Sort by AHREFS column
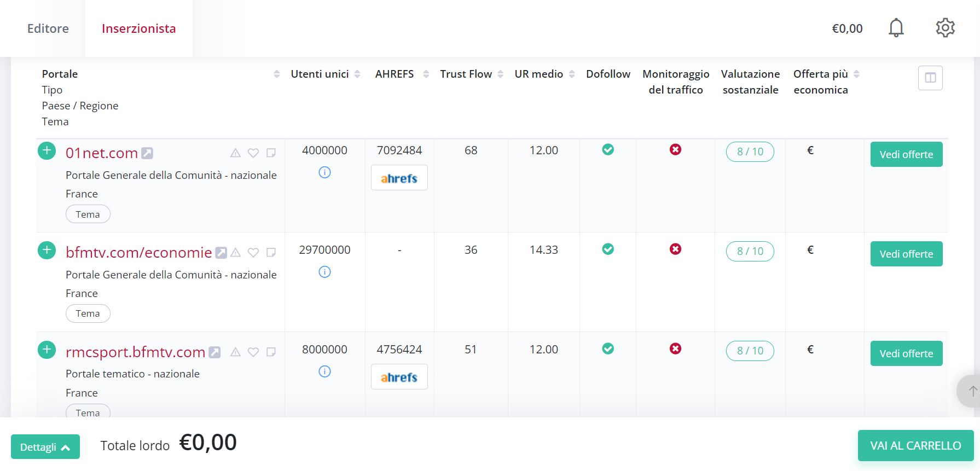 426,74
